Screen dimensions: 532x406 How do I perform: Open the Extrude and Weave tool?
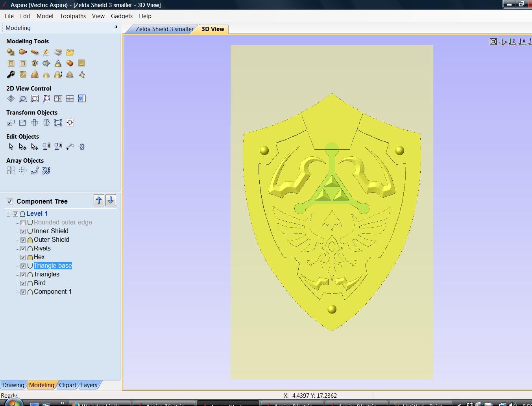[34, 52]
